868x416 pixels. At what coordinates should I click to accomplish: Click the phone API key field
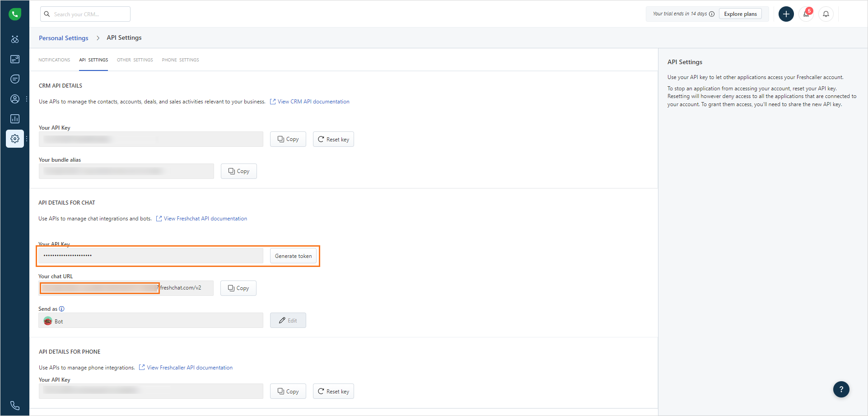pyautogui.click(x=151, y=391)
